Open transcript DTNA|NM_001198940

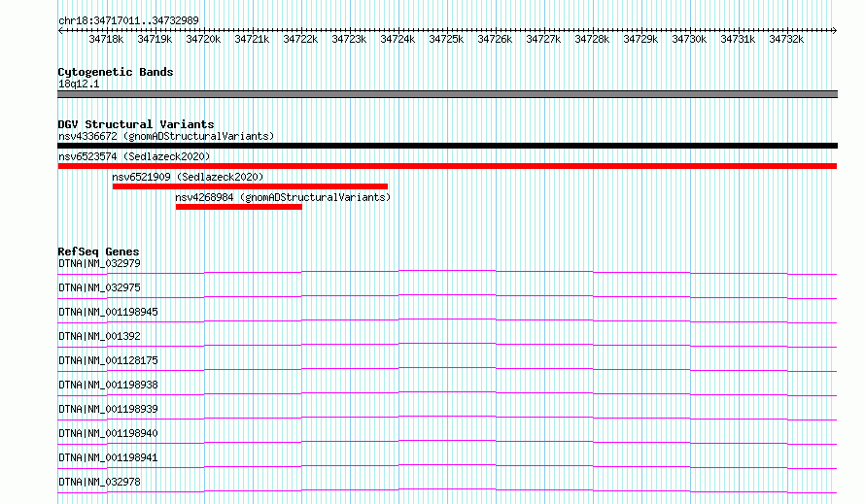108,433
